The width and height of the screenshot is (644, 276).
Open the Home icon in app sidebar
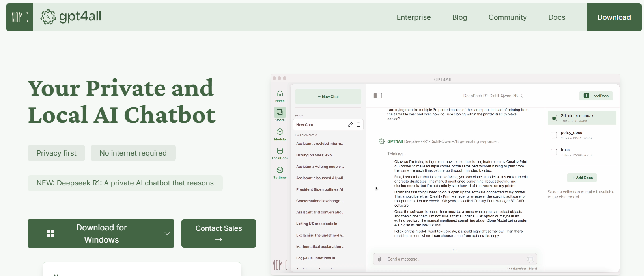(280, 94)
